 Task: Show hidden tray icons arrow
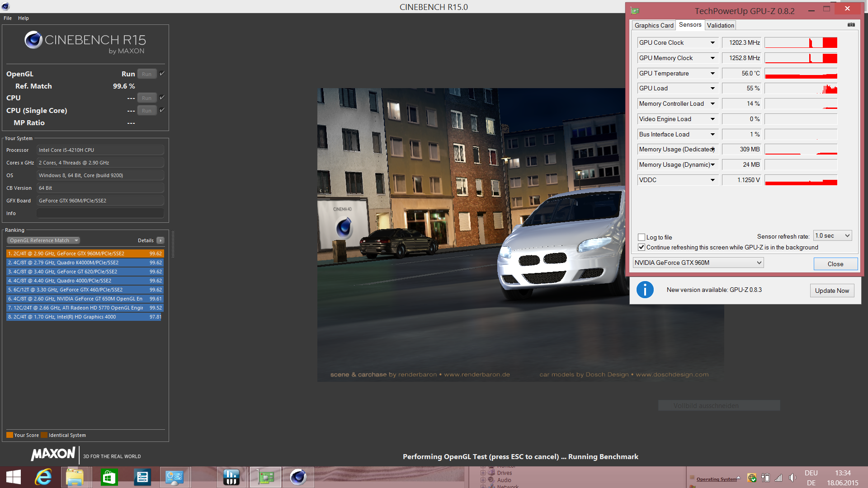(739, 478)
